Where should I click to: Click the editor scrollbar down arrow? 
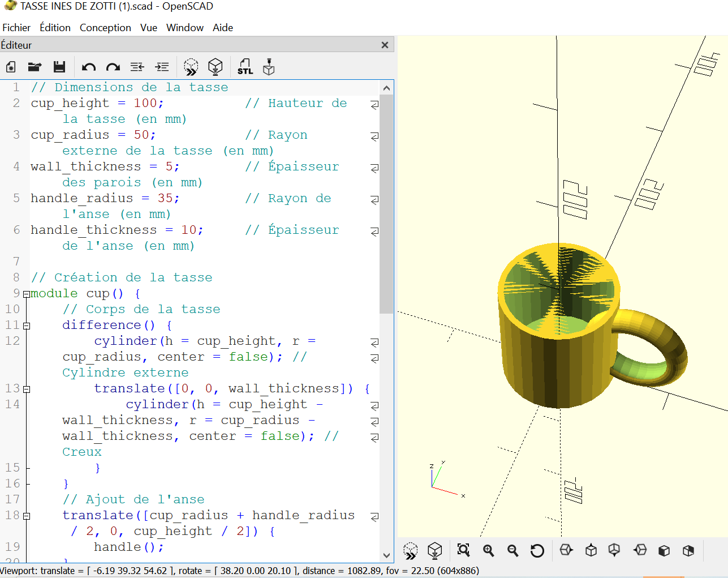[x=386, y=555]
